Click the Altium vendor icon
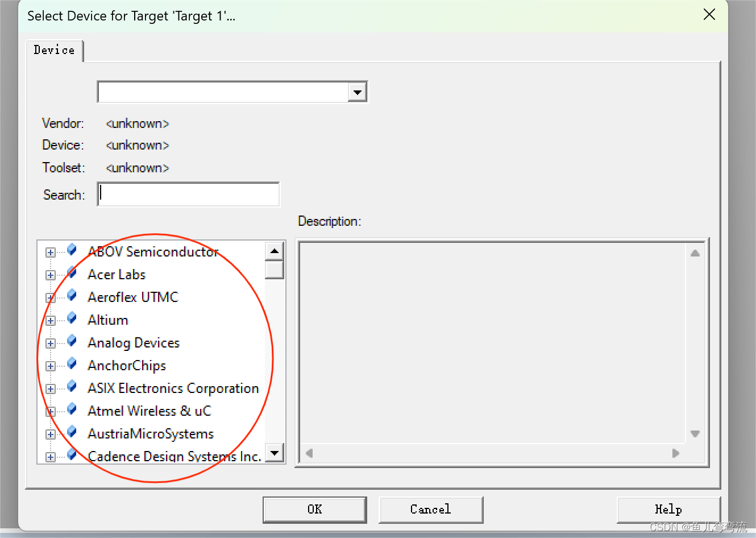 72,318
